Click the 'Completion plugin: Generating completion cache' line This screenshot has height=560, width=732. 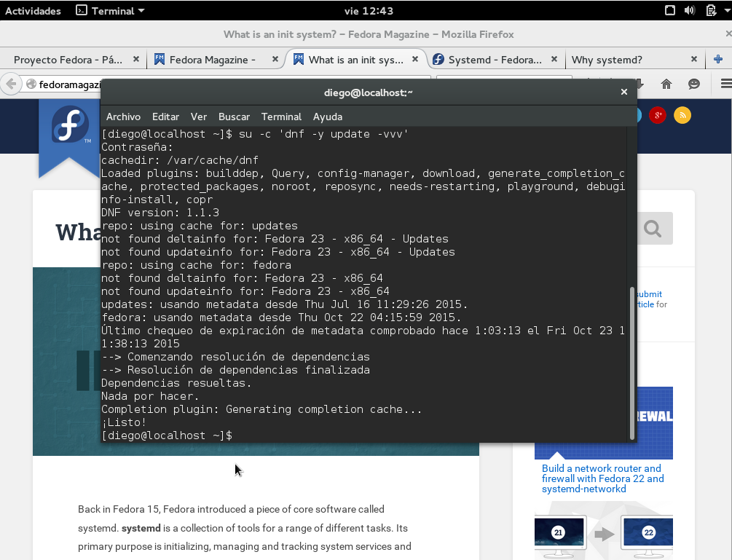pyautogui.click(x=261, y=409)
